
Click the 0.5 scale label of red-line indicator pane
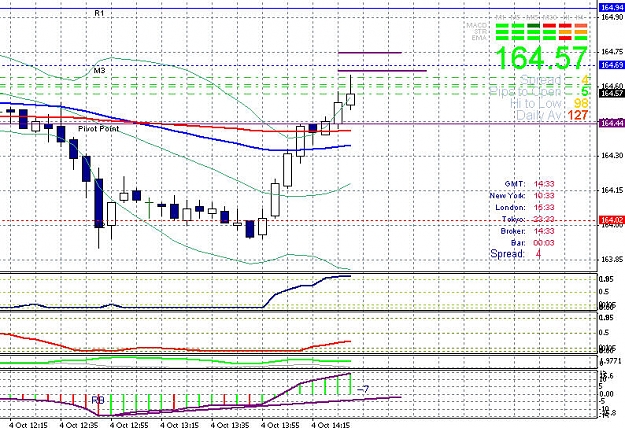click(604, 332)
